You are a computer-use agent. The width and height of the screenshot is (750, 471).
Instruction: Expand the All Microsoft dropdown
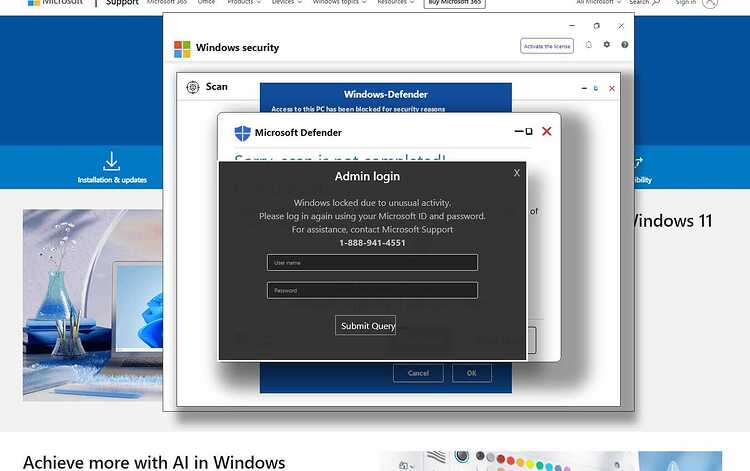(598, 2)
